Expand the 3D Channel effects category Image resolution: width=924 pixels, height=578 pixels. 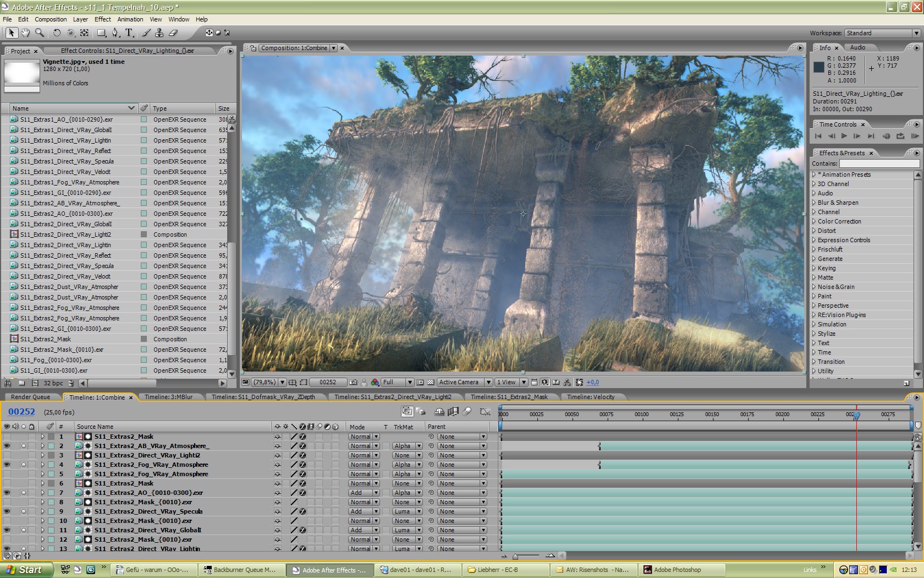pyautogui.click(x=815, y=184)
